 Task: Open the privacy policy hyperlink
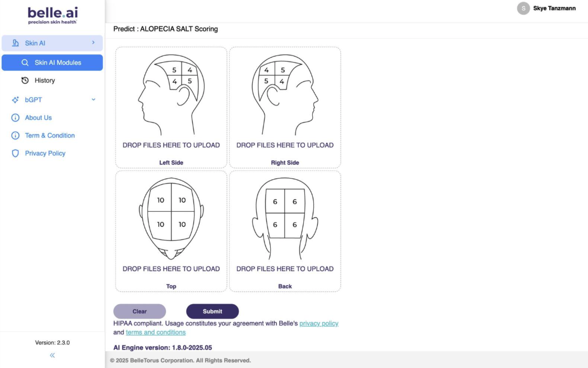pyautogui.click(x=318, y=324)
